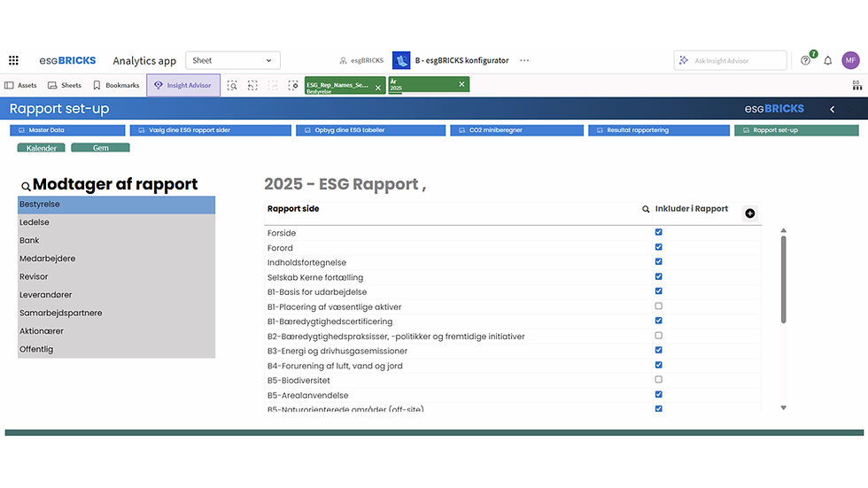Click the Kalender button
This screenshot has width=868, height=488.
pyautogui.click(x=41, y=148)
